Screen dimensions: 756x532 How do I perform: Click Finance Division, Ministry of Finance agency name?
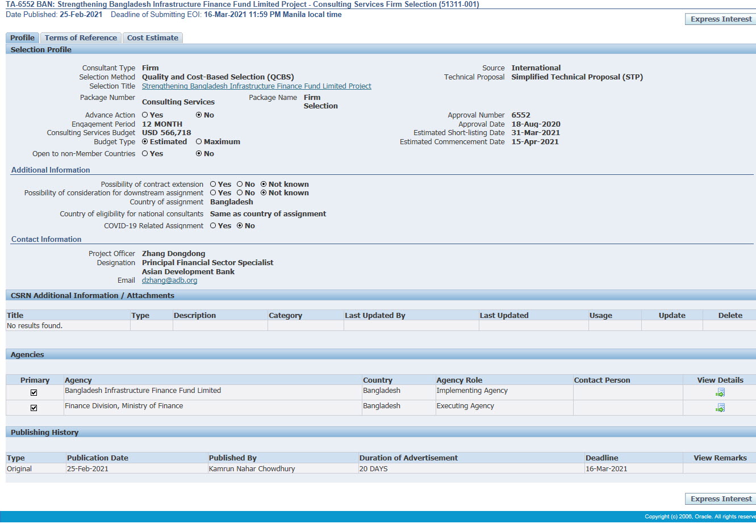[124, 406]
